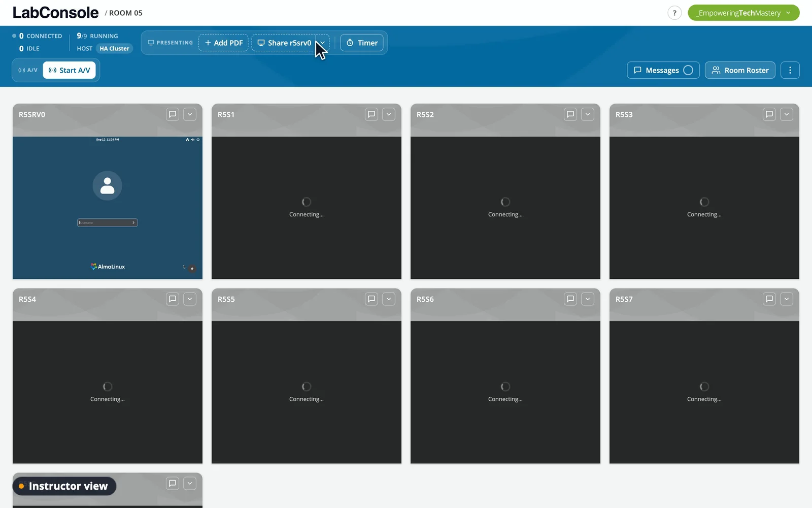Open the R5S3 connecting screen
The width and height of the screenshot is (812, 508).
pyautogui.click(x=704, y=208)
